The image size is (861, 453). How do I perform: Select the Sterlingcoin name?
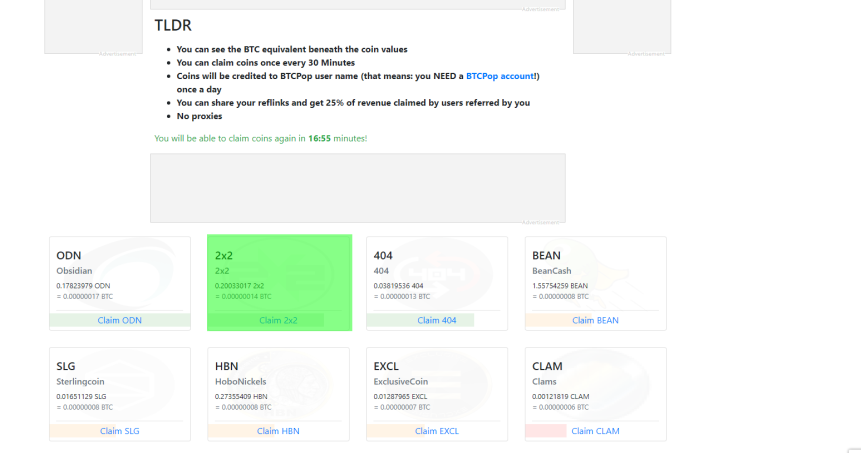pyautogui.click(x=80, y=382)
